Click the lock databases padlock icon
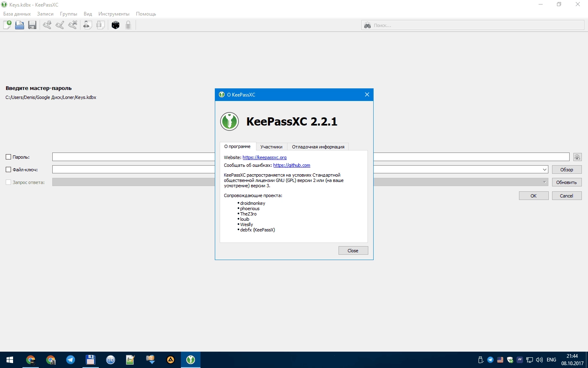 128,25
